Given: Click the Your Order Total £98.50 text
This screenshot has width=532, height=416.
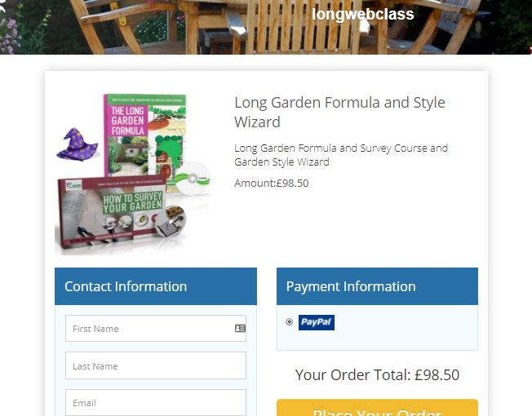Looking at the screenshot, I should click(377, 375).
